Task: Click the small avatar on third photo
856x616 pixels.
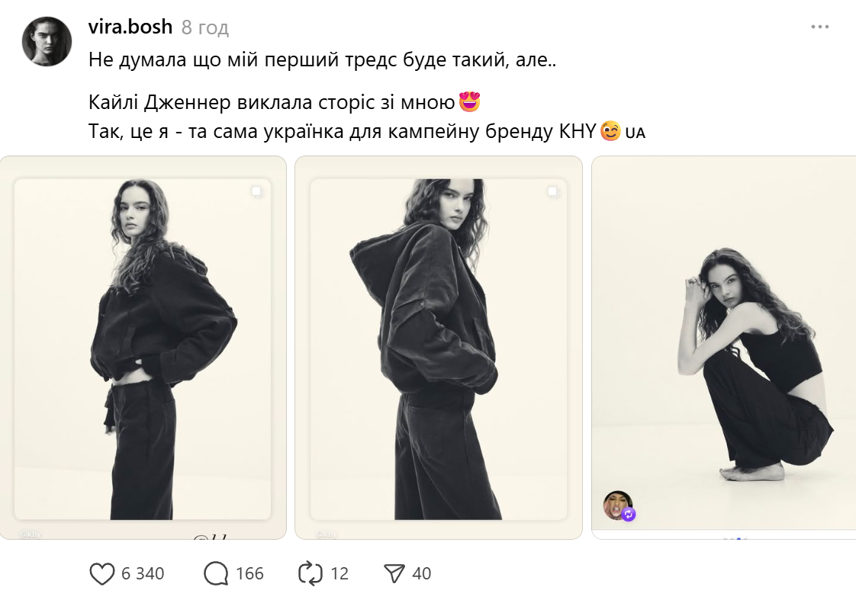Action: click(x=616, y=505)
